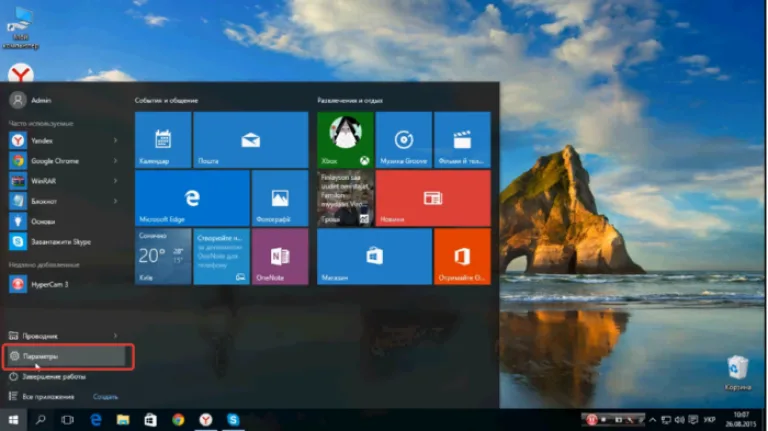768x431 pixels.
Task: Select the My Computer desktop icon
Action: [21, 28]
